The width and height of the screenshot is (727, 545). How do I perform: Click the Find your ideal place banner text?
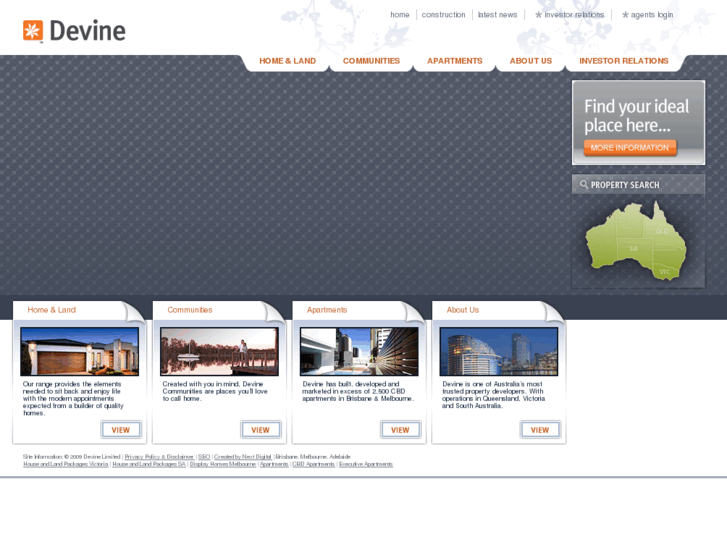click(637, 116)
